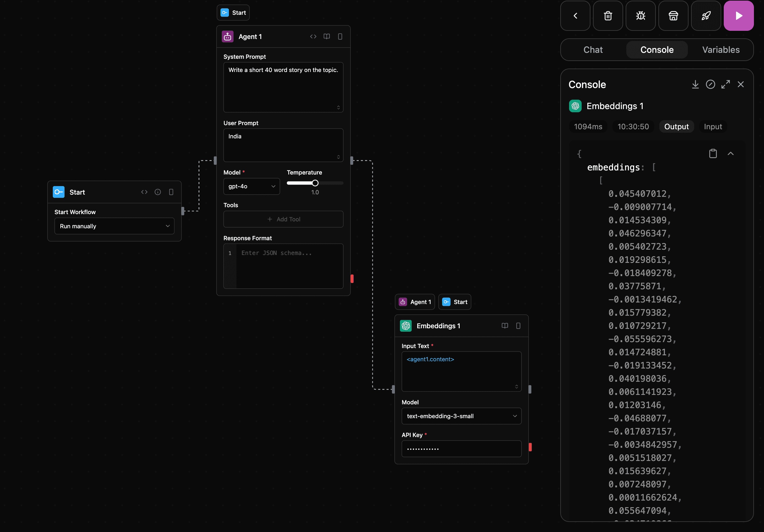Open the Model dropdown showing gpt-4o
Screen dimensions: 764x532
[x=252, y=186]
